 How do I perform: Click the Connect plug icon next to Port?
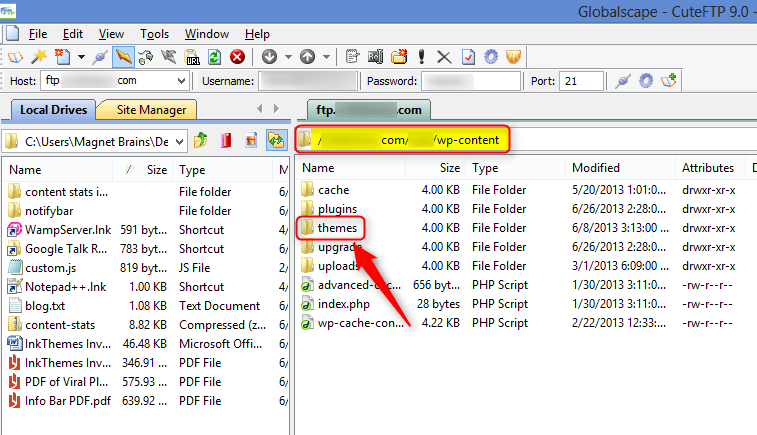coord(623,81)
